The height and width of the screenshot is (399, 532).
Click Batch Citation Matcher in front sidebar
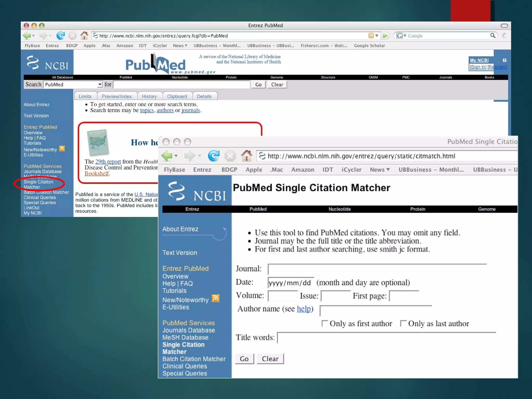tap(194, 359)
